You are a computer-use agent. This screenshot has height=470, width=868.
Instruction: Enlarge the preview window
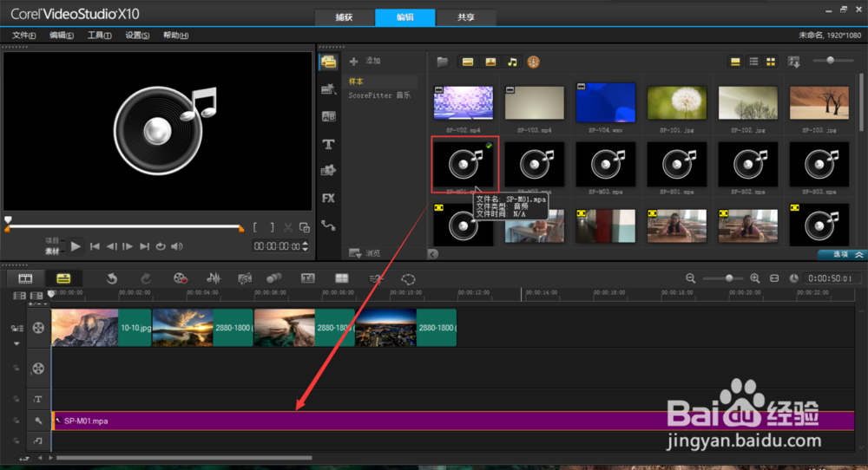point(305,227)
